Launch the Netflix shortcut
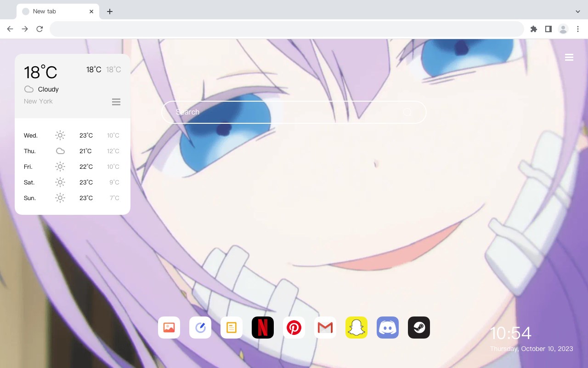This screenshot has height=368, width=588. tap(263, 328)
